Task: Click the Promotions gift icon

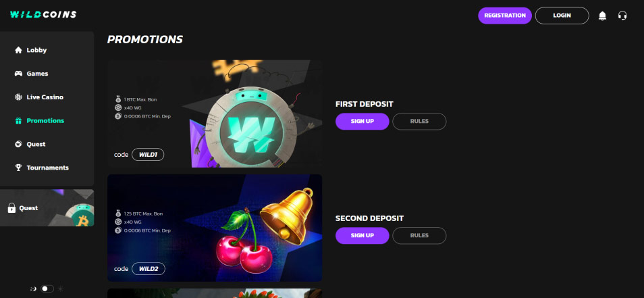Action: [x=18, y=120]
